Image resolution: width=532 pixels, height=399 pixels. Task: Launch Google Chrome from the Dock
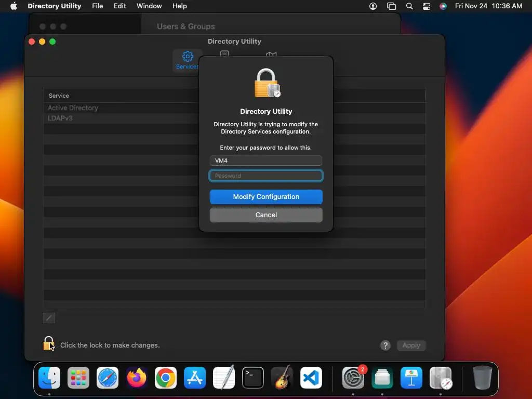click(x=166, y=378)
